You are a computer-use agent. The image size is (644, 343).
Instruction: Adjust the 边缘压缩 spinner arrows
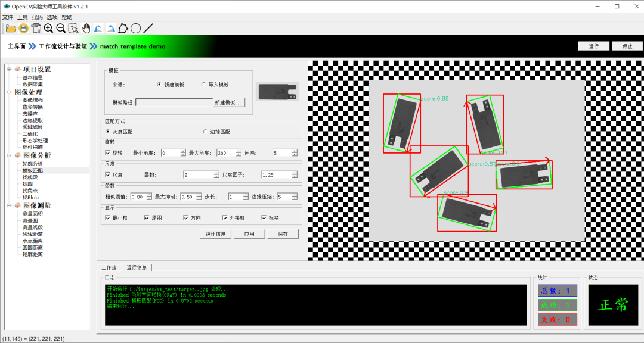[x=295, y=197]
